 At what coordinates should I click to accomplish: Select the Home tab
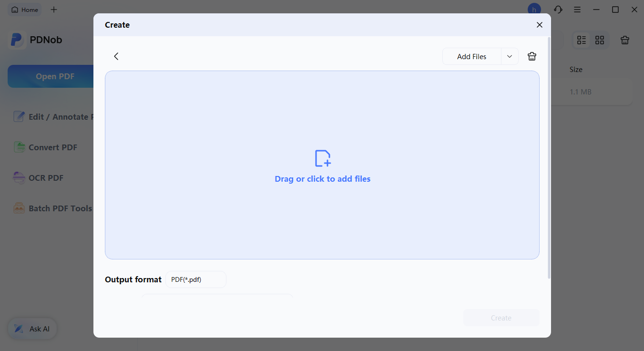(24, 9)
